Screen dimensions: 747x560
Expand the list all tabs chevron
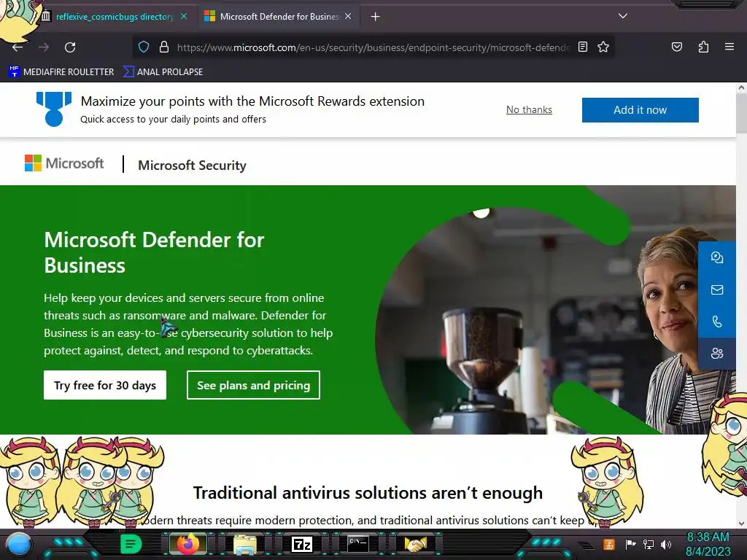click(623, 16)
